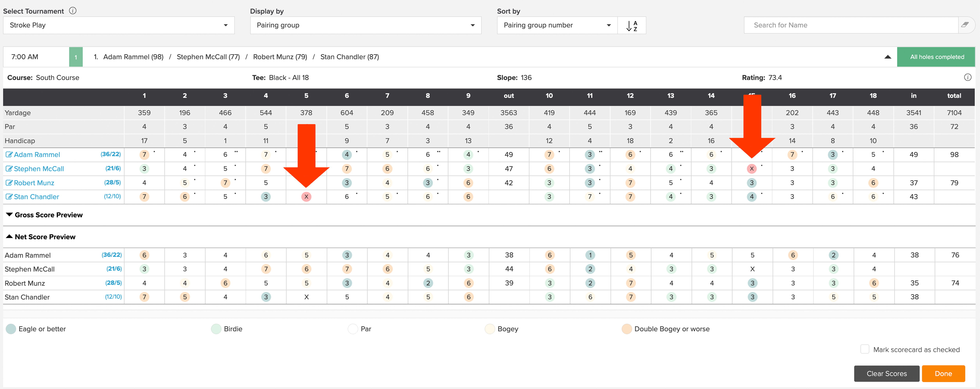Click the red X score on hole 5
Viewport: 980px width, 389px height.
(306, 197)
